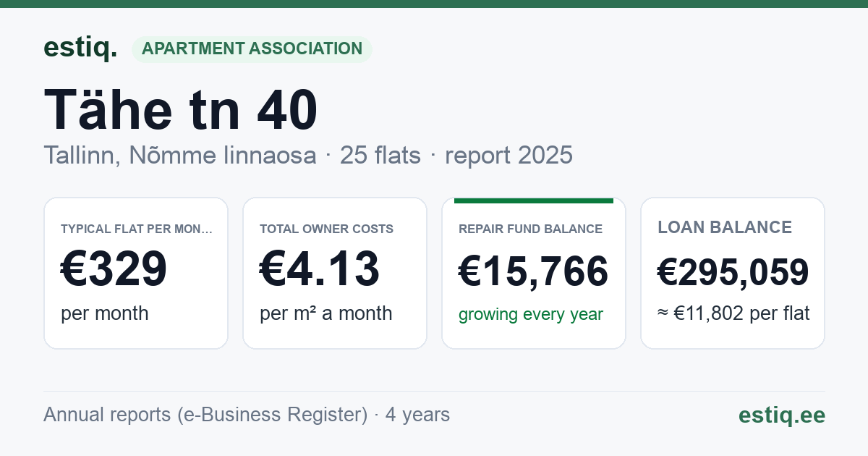Click the LOAN BALANCE label
This screenshot has width=868, height=456.
pyautogui.click(x=725, y=228)
